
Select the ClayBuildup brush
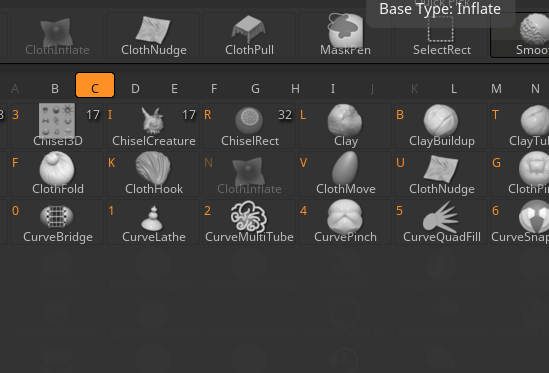pyautogui.click(x=441, y=126)
